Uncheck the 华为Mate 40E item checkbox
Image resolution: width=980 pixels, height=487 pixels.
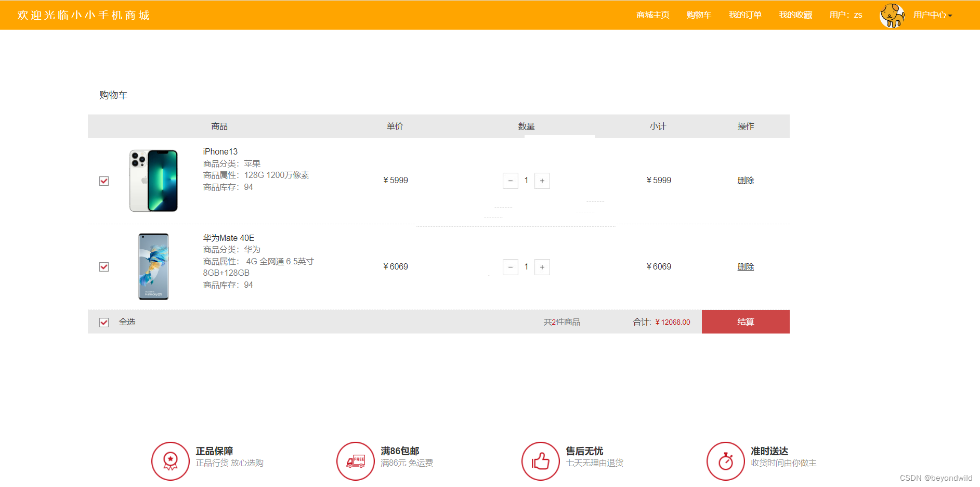point(104,267)
